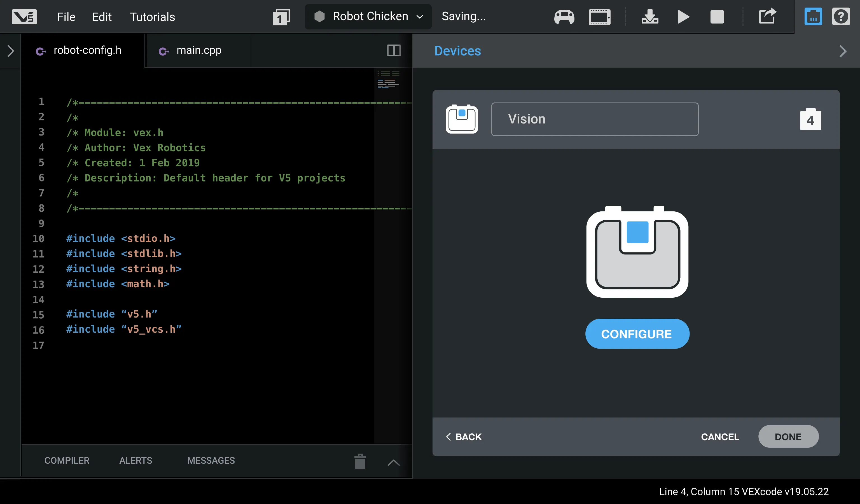Click the controller gamepad icon
This screenshot has height=504, width=860.
tap(564, 17)
